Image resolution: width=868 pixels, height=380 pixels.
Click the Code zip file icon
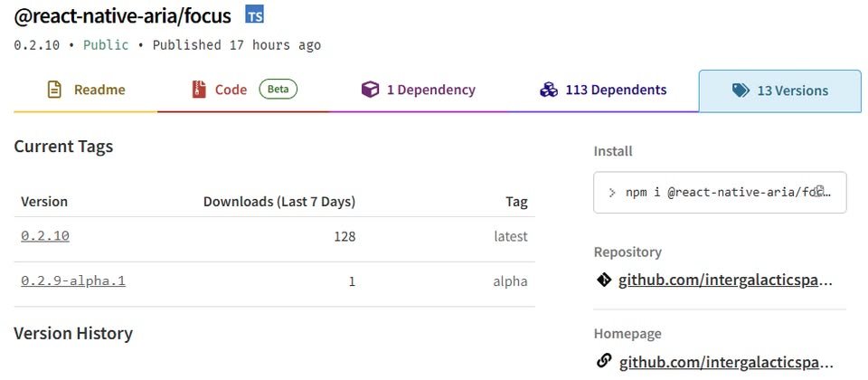pyautogui.click(x=199, y=90)
